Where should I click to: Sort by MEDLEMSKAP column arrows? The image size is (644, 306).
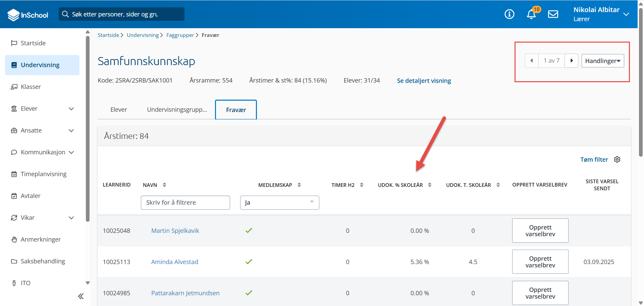[299, 185]
